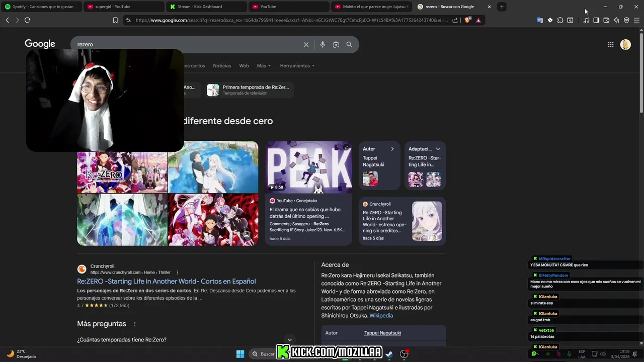Click the share page icon in address bar
Screen dimensions: 644x362
click(455, 20)
